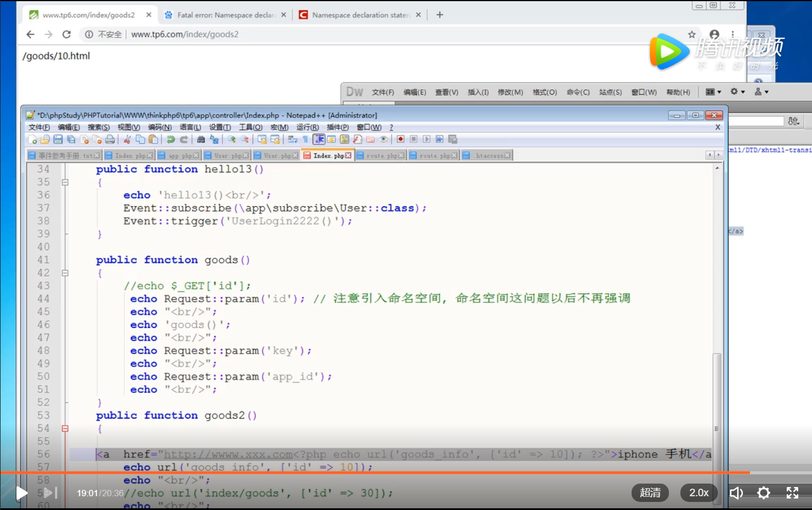Skip to the next video
Screen dimensions: 812x510
(x=51, y=493)
